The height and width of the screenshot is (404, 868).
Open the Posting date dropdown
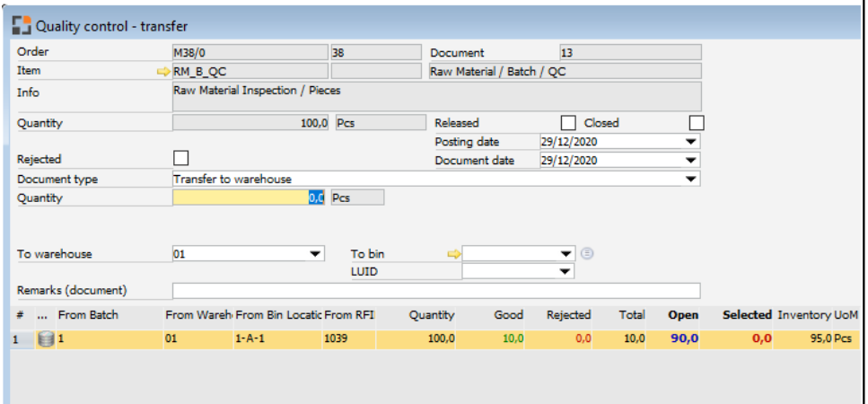690,142
